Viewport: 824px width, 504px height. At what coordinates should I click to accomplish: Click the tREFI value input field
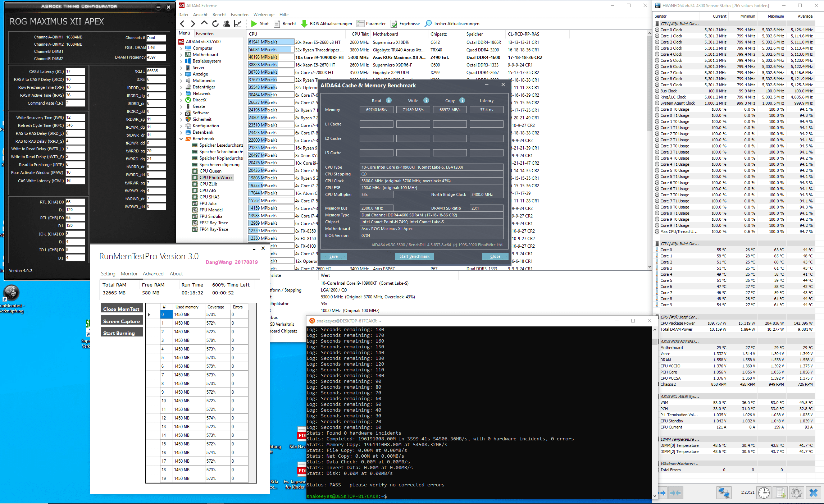pyautogui.click(x=156, y=71)
